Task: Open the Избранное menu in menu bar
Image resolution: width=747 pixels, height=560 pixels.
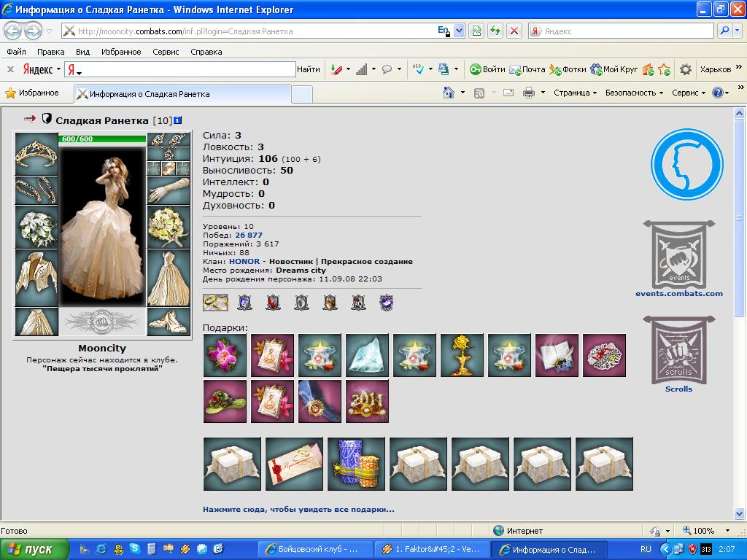Action: point(121,52)
